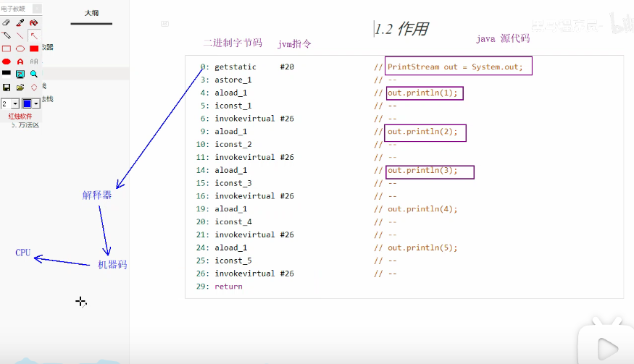Viewport: 634px width, 364px height.
Task: Click the 二进制字节码 label
Action: tap(233, 43)
